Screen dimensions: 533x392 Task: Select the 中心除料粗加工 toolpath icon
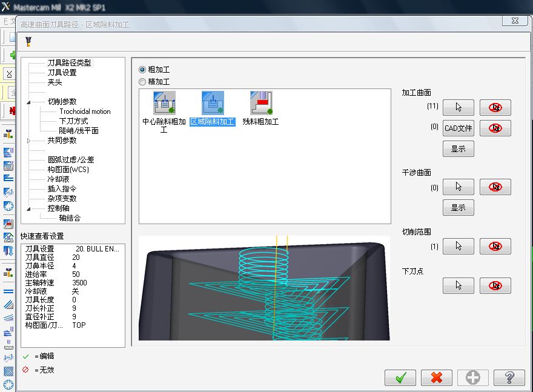pyautogui.click(x=165, y=102)
